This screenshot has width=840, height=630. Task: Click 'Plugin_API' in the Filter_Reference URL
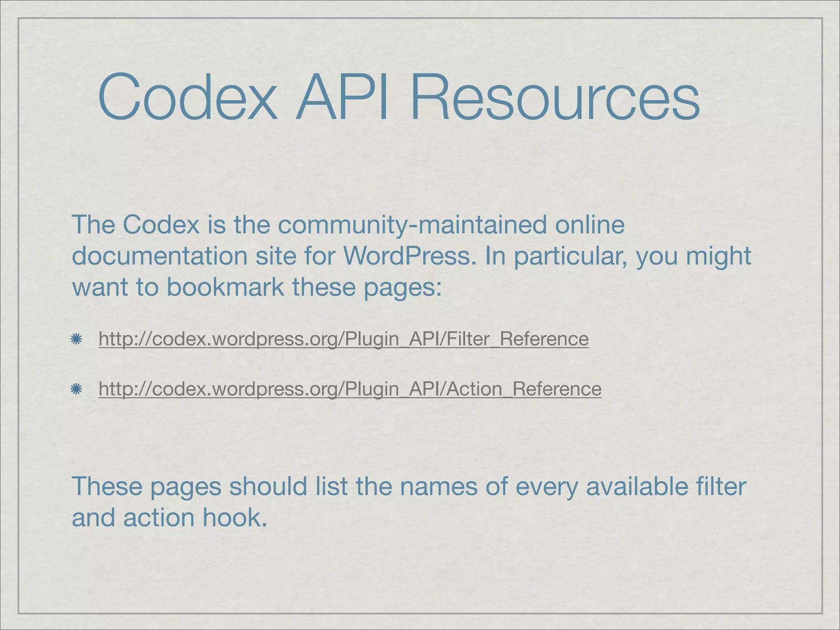point(391,339)
